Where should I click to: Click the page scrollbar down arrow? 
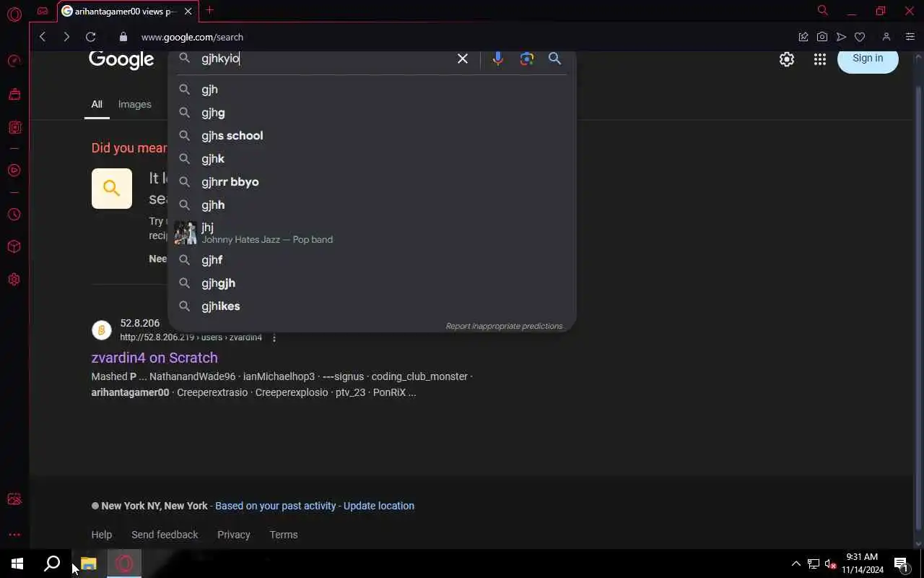918,543
